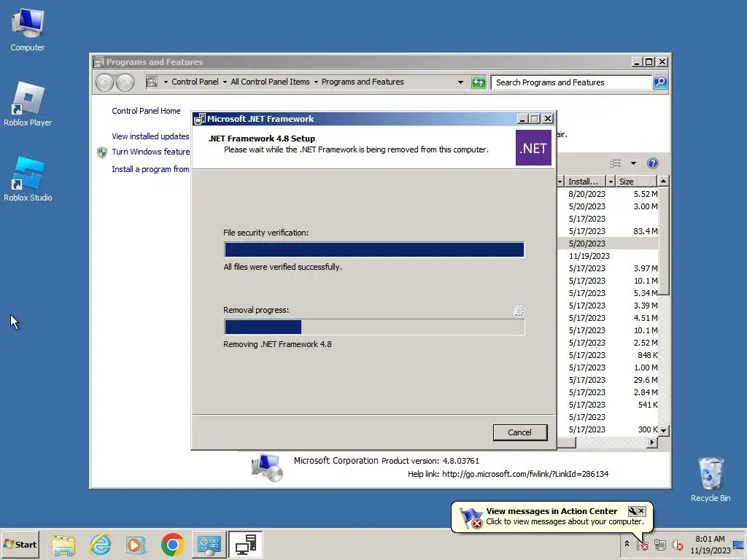Viewport: 747px width, 560px height.
Task: Click the Start button
Action: (x=20, y=544)
